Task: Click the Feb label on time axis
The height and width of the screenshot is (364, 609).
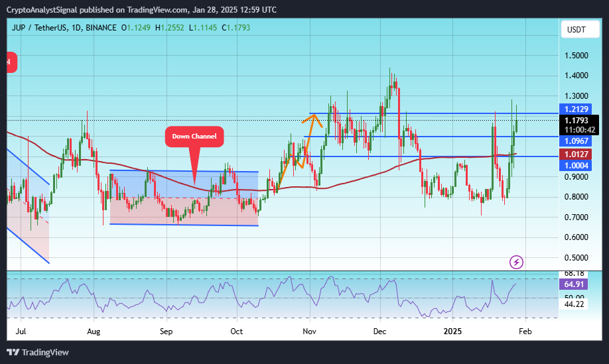Action: point(525,332)
